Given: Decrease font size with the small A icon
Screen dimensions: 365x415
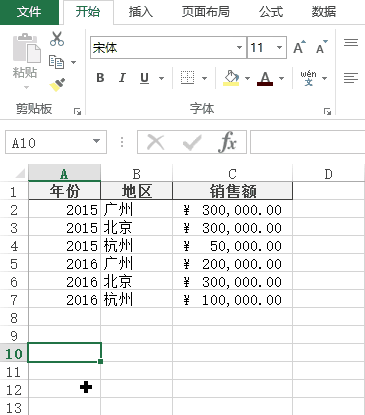Looking at the screenshot, I should [x=322, y=48].
